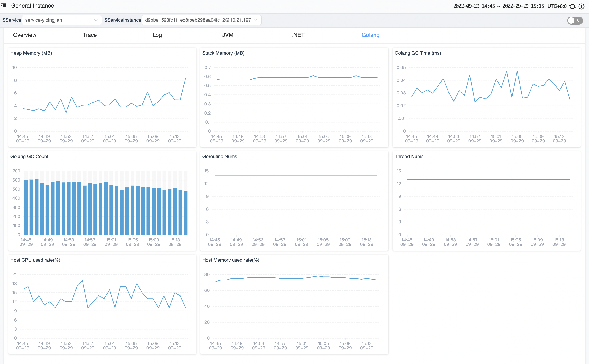Go to the JVM tab

pos(227,35)
